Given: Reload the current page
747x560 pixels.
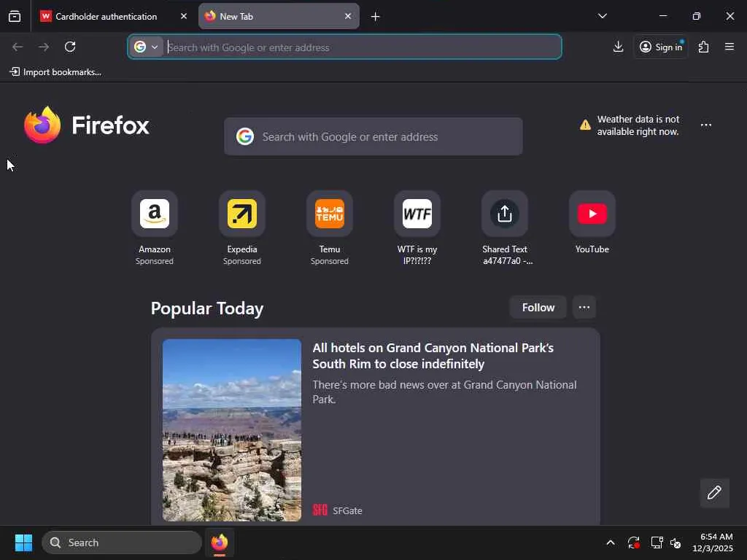Looking at the screenshot, I should click(70, 47).
